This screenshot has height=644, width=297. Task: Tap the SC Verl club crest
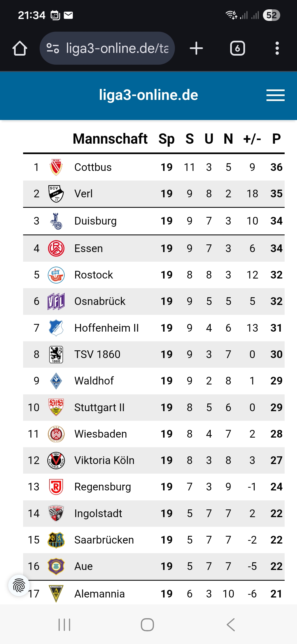coord(56,194)
